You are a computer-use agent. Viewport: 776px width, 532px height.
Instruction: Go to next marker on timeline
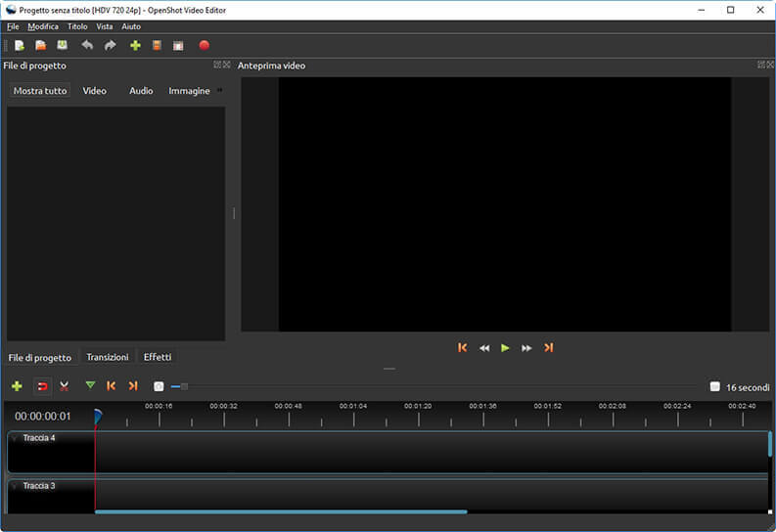click(x=133, y=385)
